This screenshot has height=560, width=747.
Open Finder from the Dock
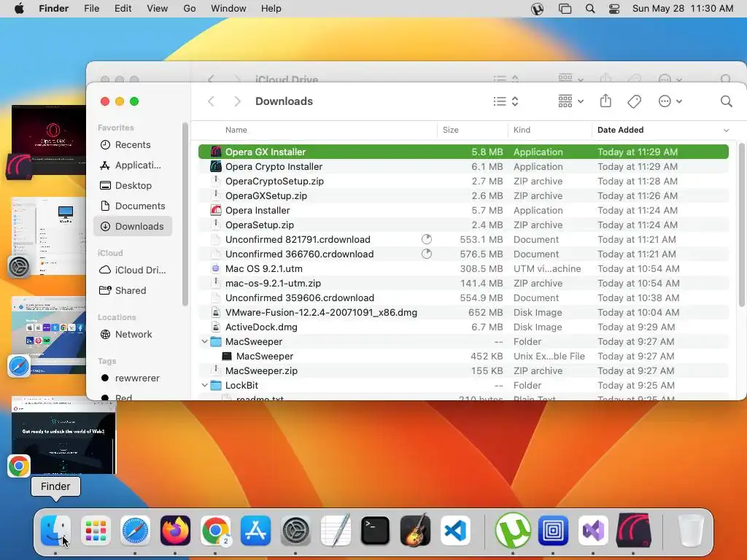point(55,530)
